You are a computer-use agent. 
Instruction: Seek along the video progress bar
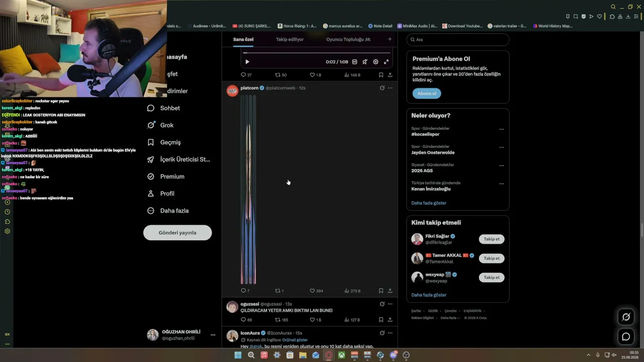[x=316, y=52]
